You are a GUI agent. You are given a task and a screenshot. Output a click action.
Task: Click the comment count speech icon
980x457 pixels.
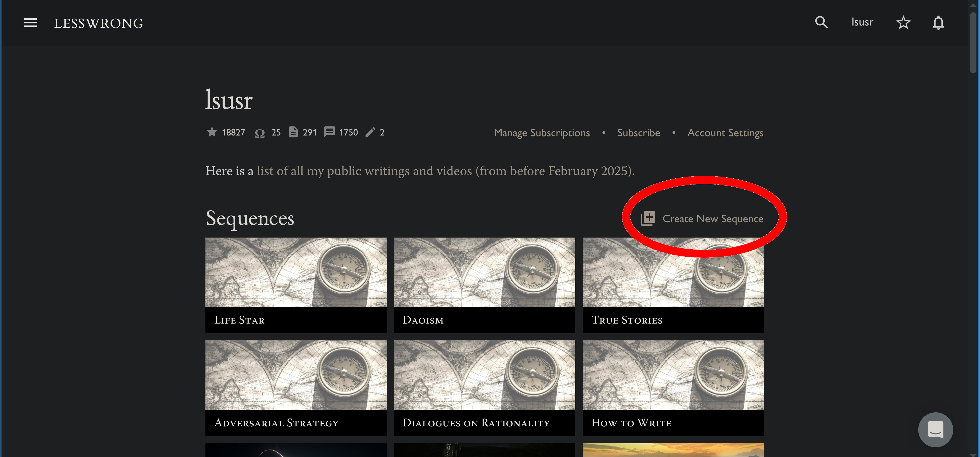[x=329, y=132]
